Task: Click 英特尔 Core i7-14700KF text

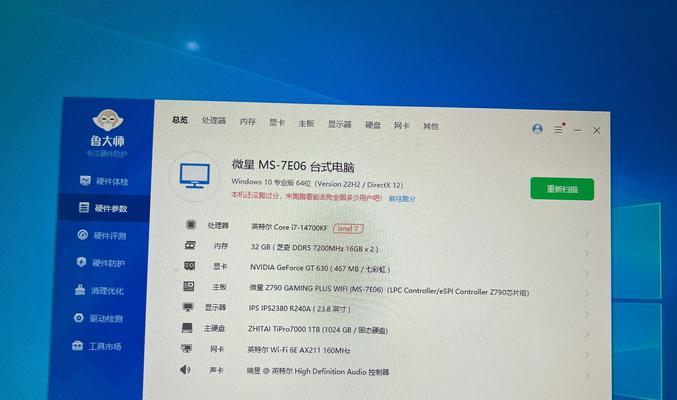Action: (289, 227)
